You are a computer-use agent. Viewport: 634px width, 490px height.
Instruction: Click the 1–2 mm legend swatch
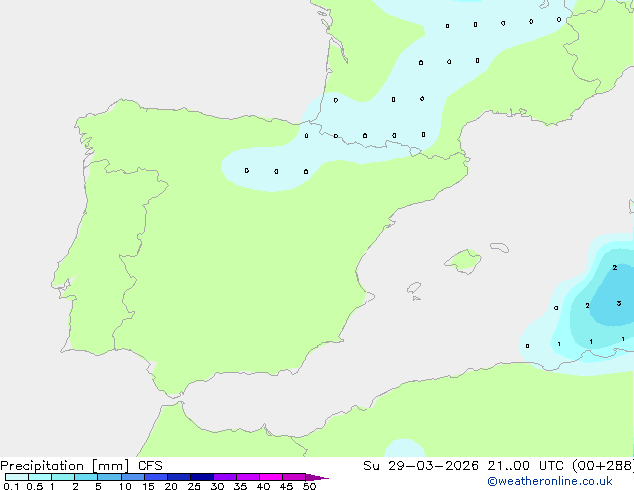[x=63, y=477]
